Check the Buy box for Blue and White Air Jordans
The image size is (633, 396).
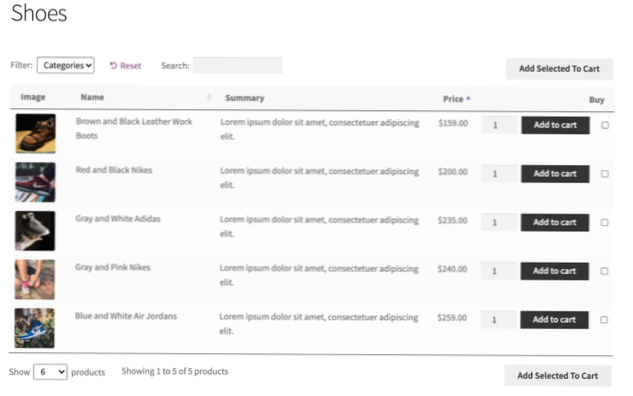(x=604, y=320)
